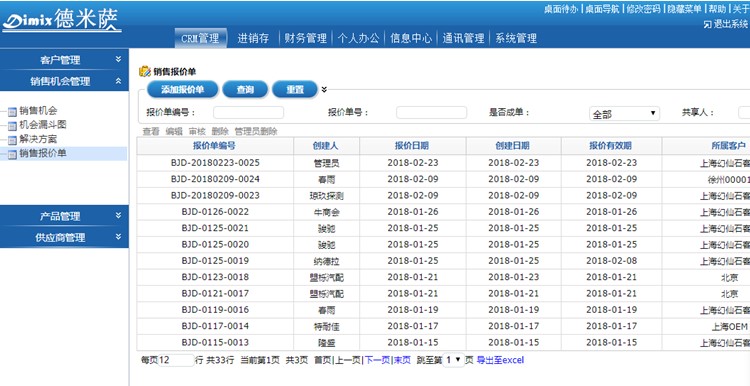Screen dimensions: 750x386
Task: Select row BJD-20180223-0025
Action: [443, 163]
